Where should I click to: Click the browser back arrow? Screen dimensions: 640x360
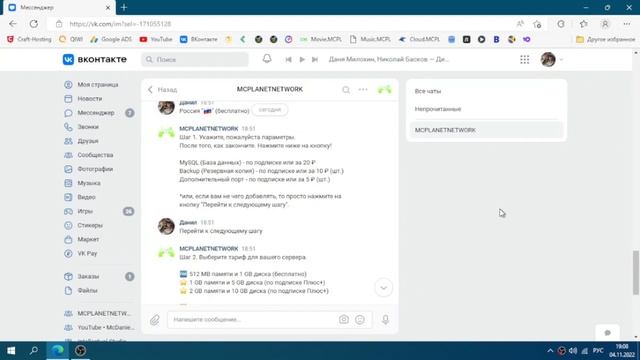pyautogui.click(x=13, y=24)
